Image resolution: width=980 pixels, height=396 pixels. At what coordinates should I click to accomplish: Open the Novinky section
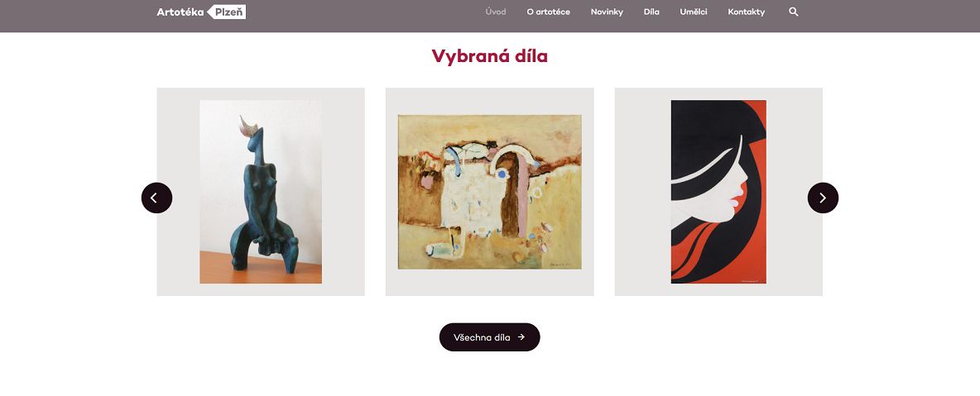[x=607, y=12]
